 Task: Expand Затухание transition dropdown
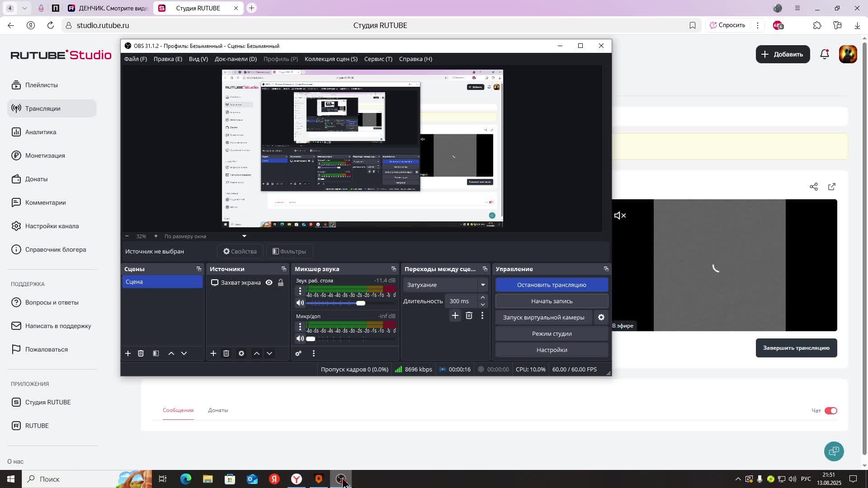click(x=483, y=285)
